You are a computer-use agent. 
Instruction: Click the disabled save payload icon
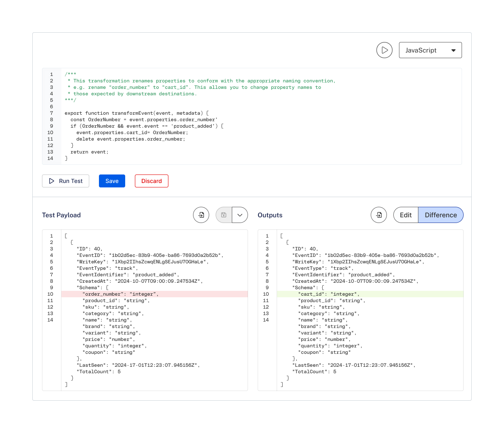[x=224, y=215]
